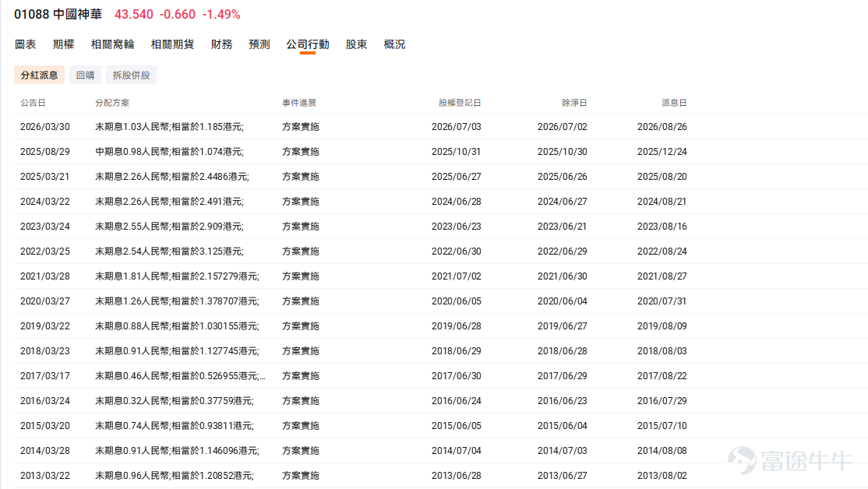The height and width of the screenshot is (489, 868).
Task: Select announcement date 2015/03/20
Action: [x=45, y=425]
